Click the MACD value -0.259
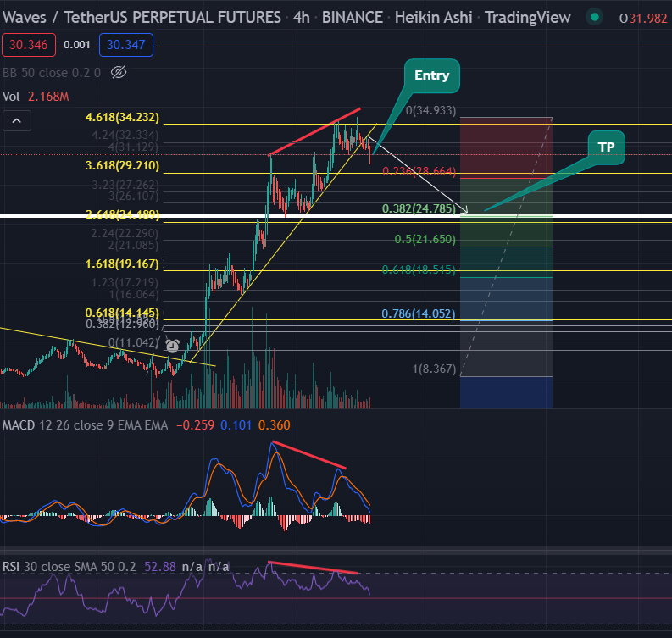The image size is (672, 638). [196, 425]
